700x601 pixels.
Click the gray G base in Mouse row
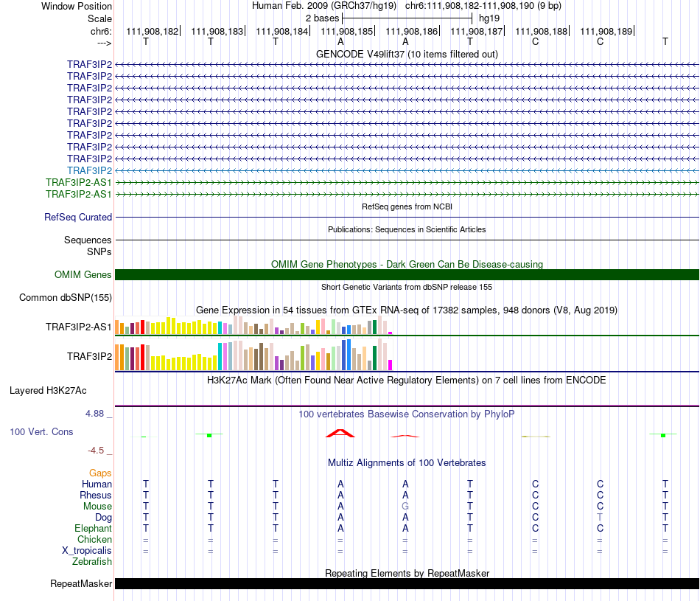(x=405, y=507)
